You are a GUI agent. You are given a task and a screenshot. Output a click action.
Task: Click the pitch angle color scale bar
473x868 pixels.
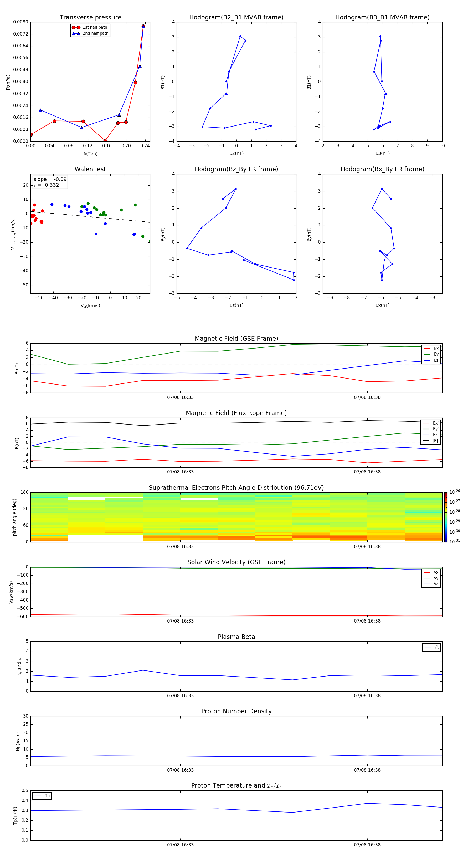click(x=446, y=517)
